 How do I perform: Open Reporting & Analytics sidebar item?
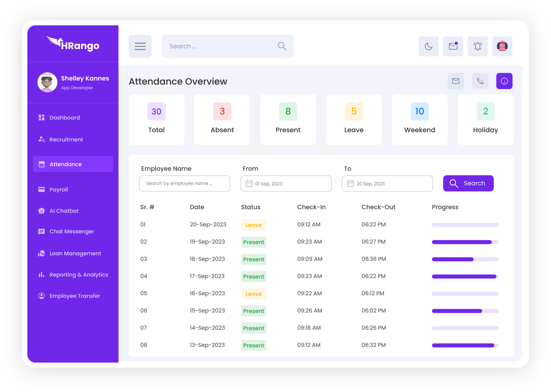point(79,275)
